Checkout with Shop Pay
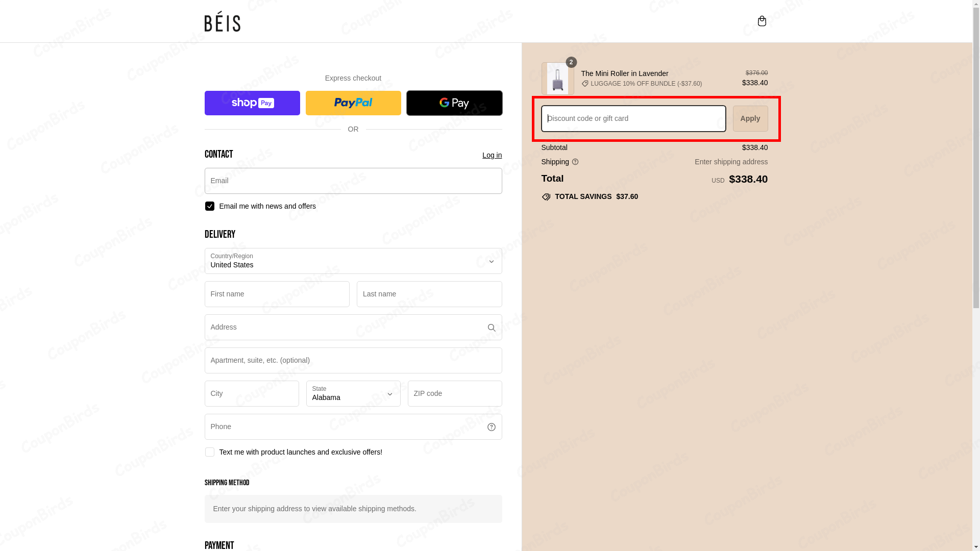980x551 pixels. pos(252,103)
